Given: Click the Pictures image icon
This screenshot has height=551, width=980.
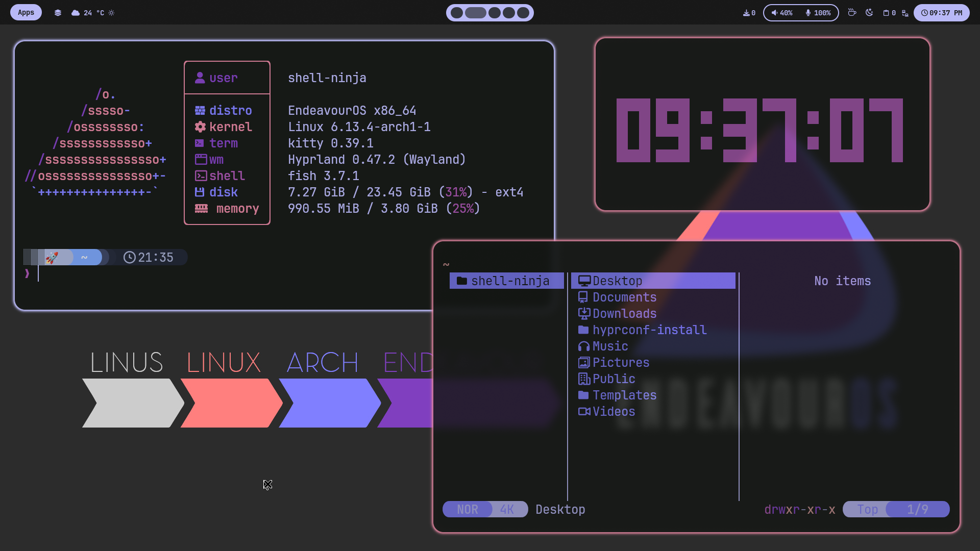Looking at the screenshot, I should (584, 363).
